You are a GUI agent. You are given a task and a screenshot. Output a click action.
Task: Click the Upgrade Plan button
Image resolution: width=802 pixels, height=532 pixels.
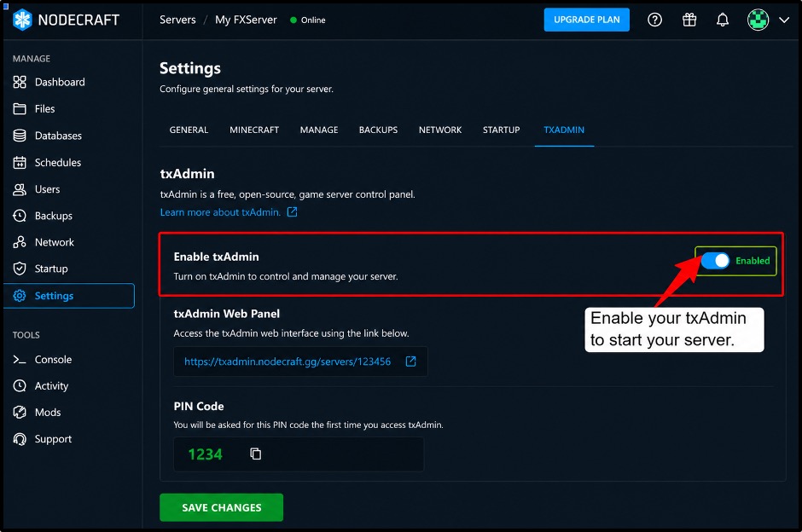pyautogui.click(x=587, y=20)
